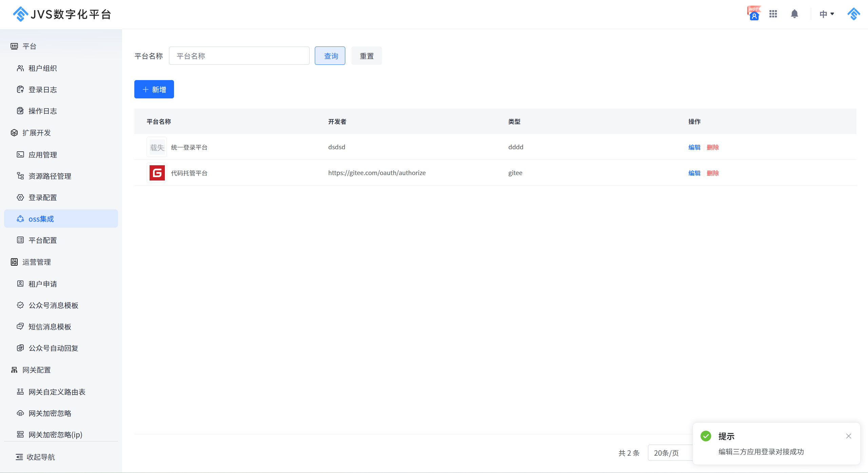Close the success notification popup
Viewport: 868px width, 473px height.
click(848, 436)
